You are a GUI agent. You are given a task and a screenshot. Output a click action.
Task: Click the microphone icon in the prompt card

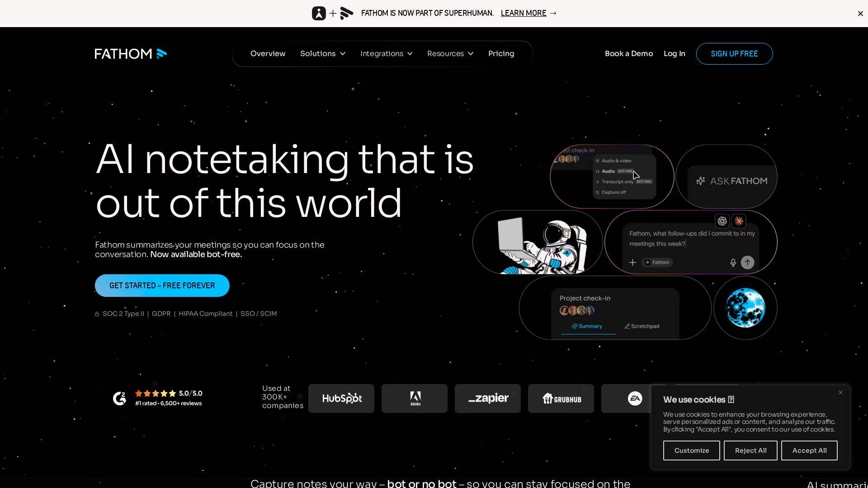click(x=733, y=263)
